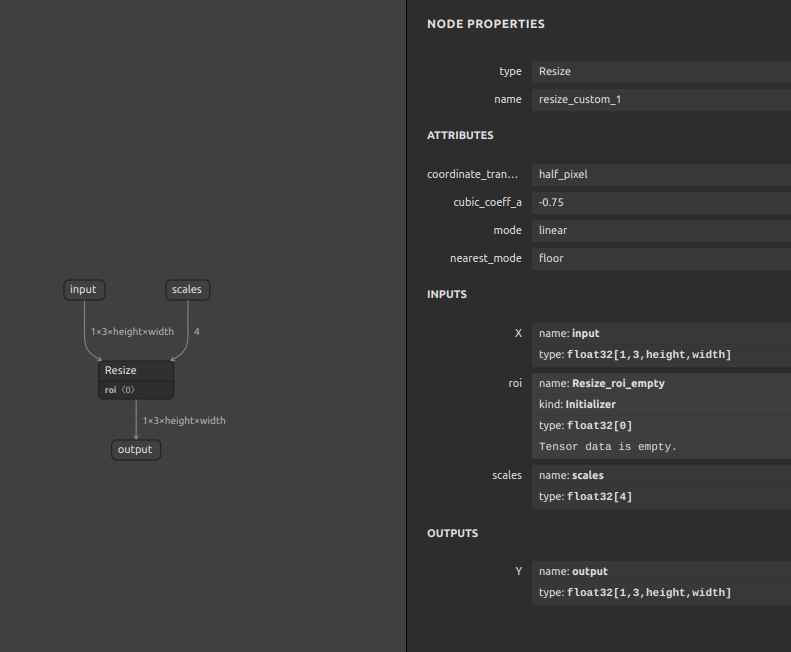
Task: Click the type field showing Resize
Action: pos(661,72)
